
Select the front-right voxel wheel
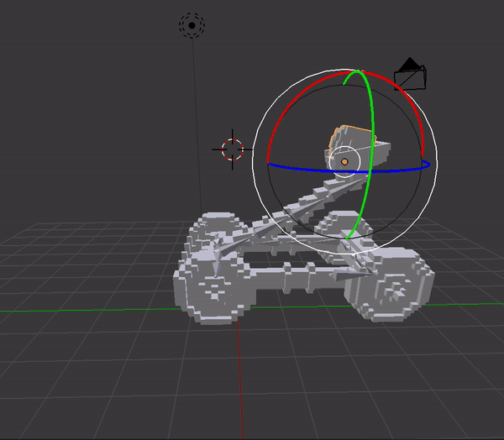tap(391, 286)
